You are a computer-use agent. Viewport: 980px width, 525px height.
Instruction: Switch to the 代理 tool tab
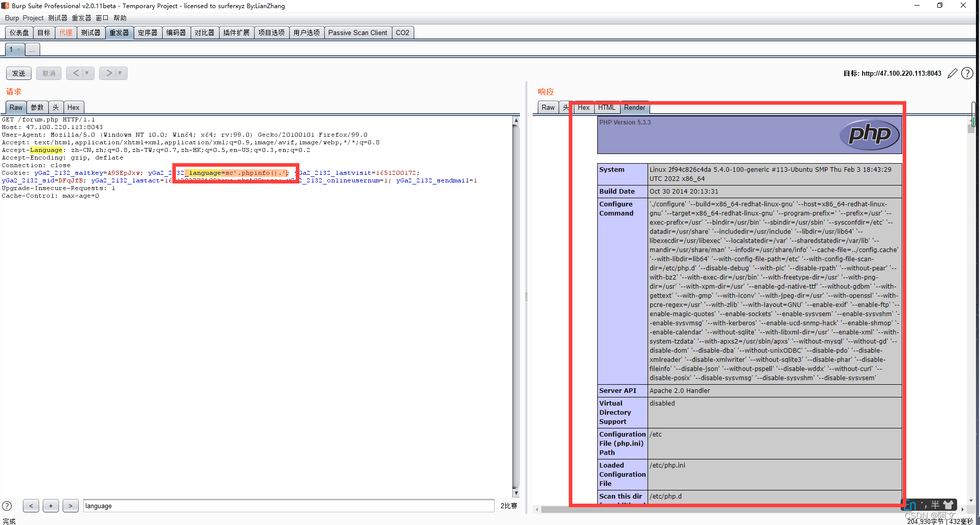66,33
